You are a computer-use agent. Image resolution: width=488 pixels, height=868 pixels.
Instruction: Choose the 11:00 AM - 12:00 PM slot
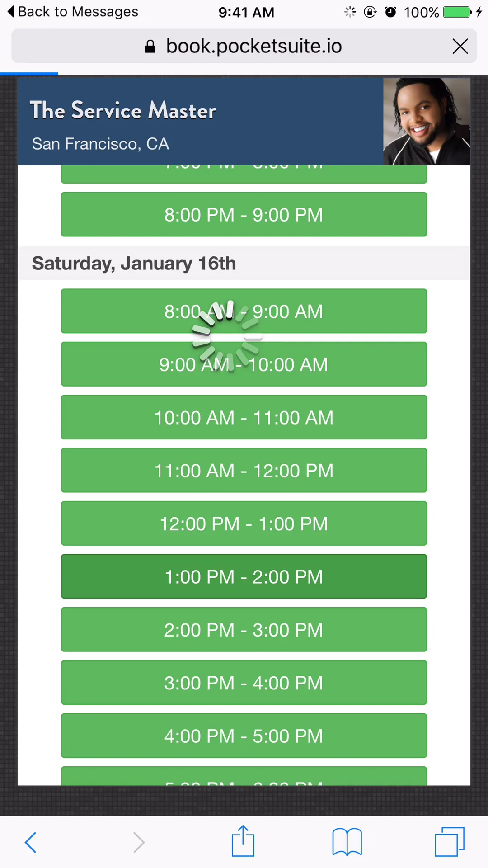(244, 470)
